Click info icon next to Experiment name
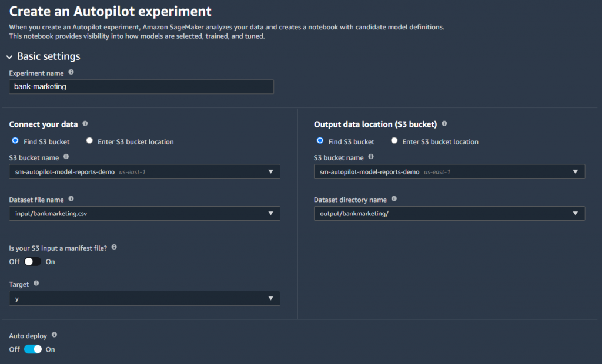602x364 pixels. point(71,72)
